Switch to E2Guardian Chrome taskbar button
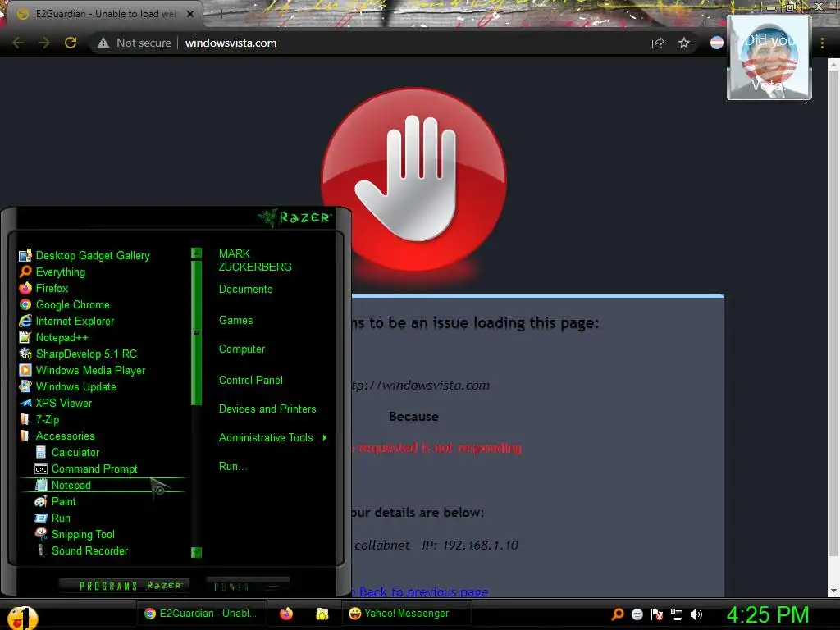This screenshot has width=840, height=630. coord(200,614)
